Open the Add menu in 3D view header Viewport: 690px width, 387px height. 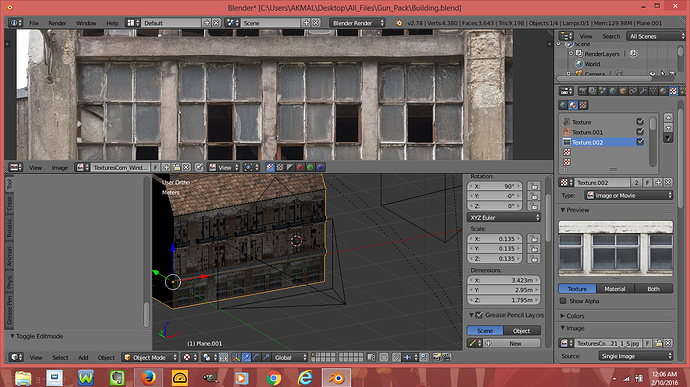click(83, 358)
